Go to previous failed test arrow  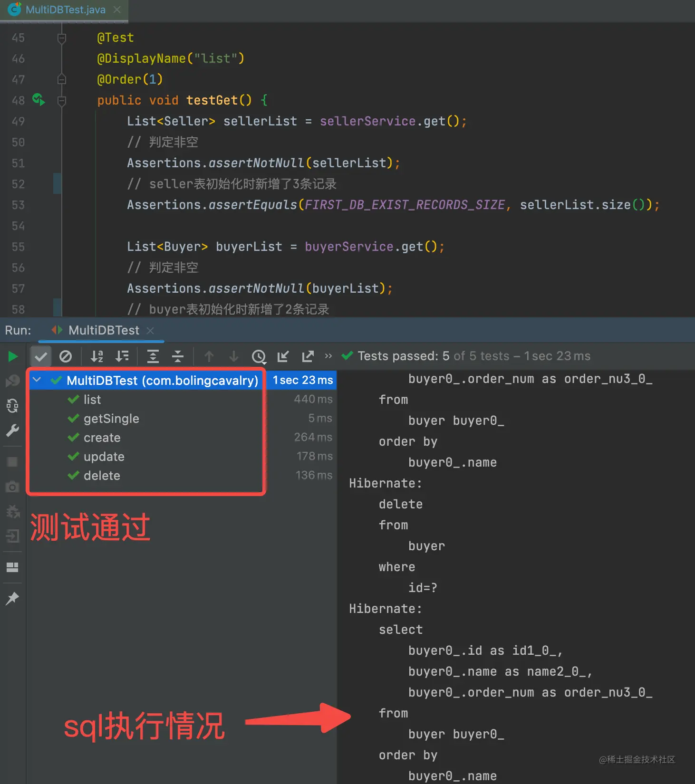[x=209, y=356]
